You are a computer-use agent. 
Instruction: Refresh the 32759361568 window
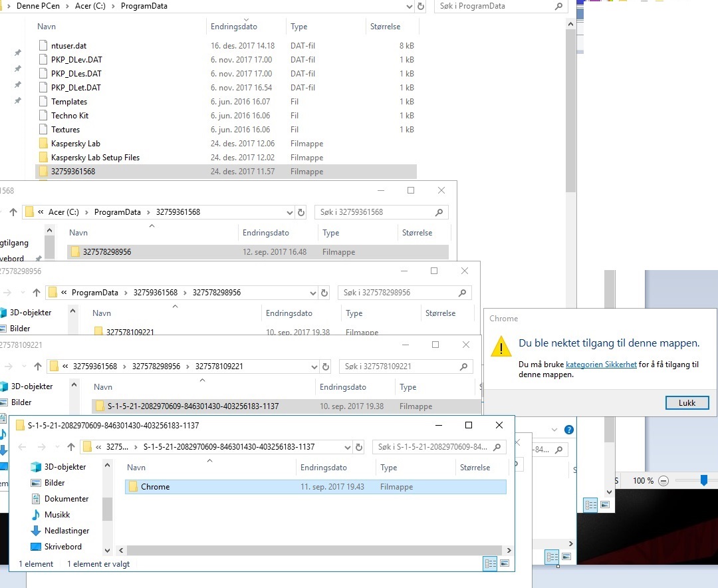tap(301, 212)
